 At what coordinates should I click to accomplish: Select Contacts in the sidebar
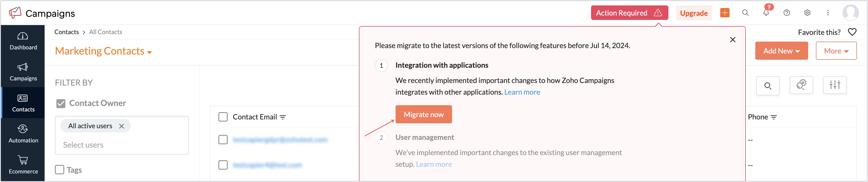click(x=23, y=103)
